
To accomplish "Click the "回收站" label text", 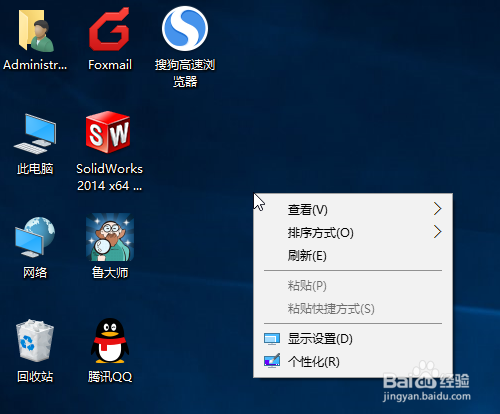I will pyautogui.click(x=35, y=377).
